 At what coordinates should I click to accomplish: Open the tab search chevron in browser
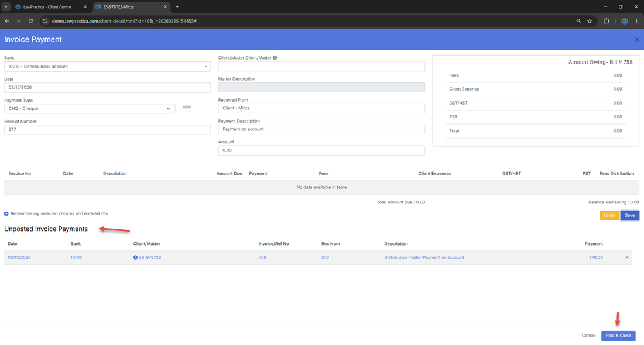6,7
